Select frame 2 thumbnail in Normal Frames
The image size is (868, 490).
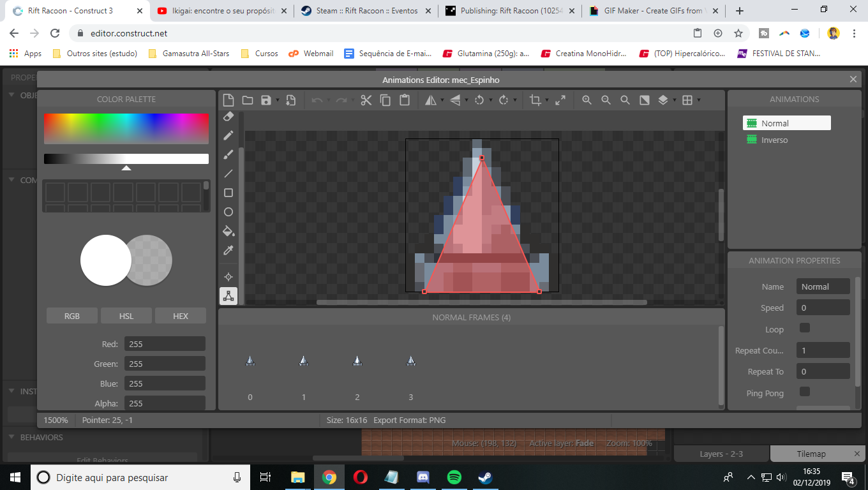click(357, 361)
